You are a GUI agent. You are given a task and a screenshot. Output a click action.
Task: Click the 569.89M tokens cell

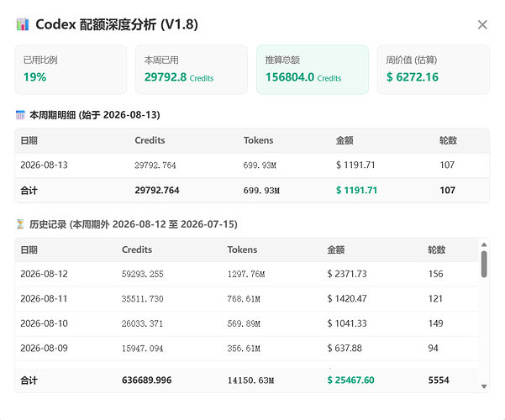244,323
